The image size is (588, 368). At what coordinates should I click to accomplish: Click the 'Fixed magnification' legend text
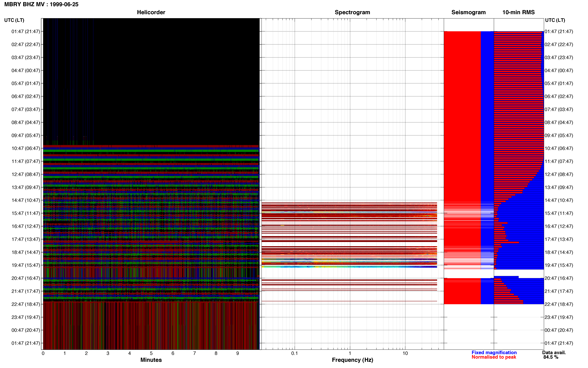click(x=494, y=352)
